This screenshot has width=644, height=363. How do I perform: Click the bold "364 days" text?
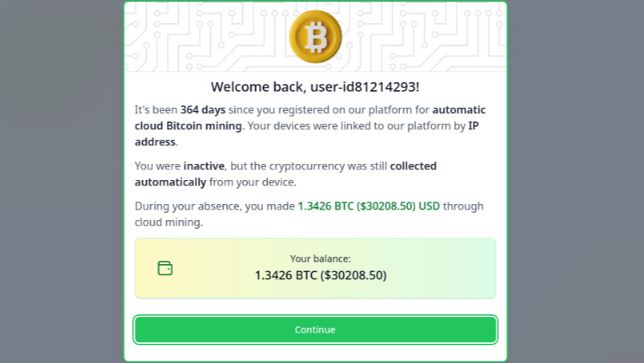tap(203, 110)
